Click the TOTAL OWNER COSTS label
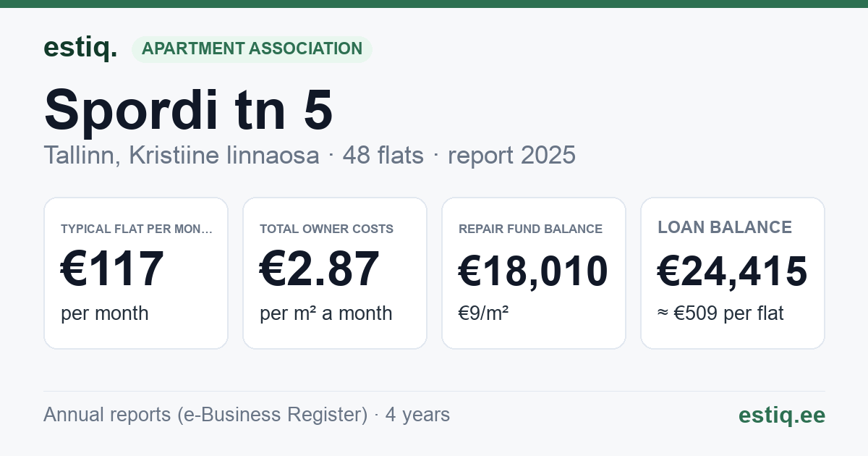 [327, 229]
